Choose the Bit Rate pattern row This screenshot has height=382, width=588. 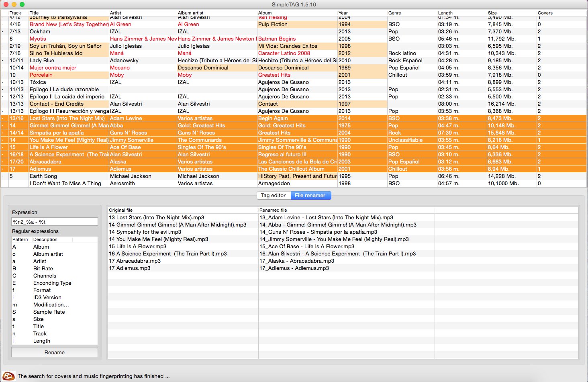pyautogui.click(x=43, y=269)
